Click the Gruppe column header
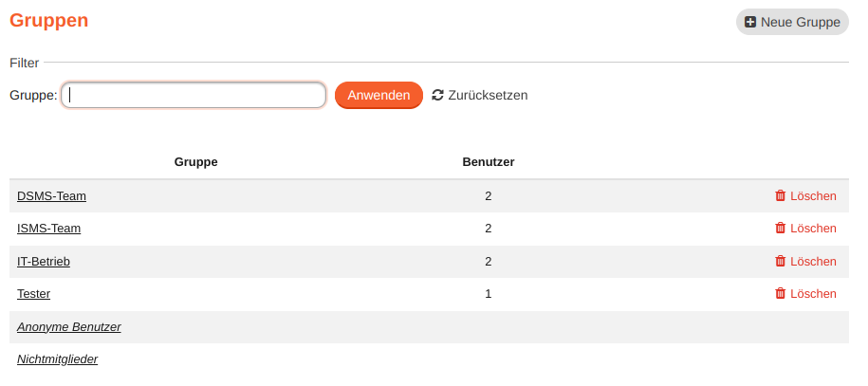The height and width of the screenshot is (386, 868). click(196, 161)
